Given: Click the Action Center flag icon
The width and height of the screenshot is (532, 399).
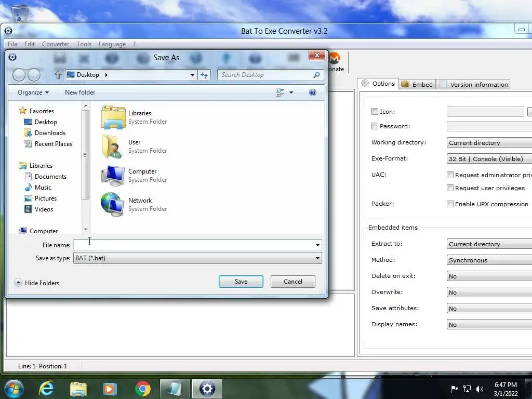Looking at the screenshot, I should [x=454, y=389].
